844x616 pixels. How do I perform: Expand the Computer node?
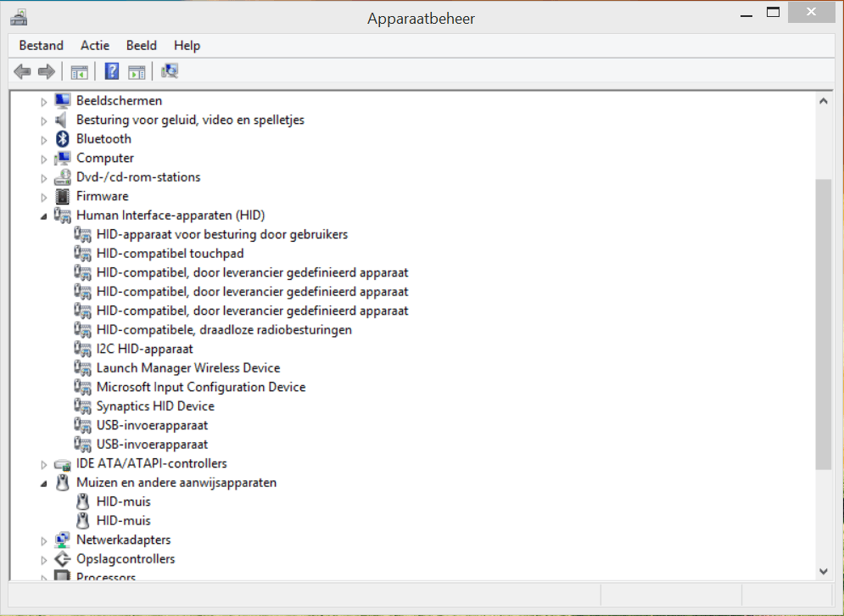44,159
